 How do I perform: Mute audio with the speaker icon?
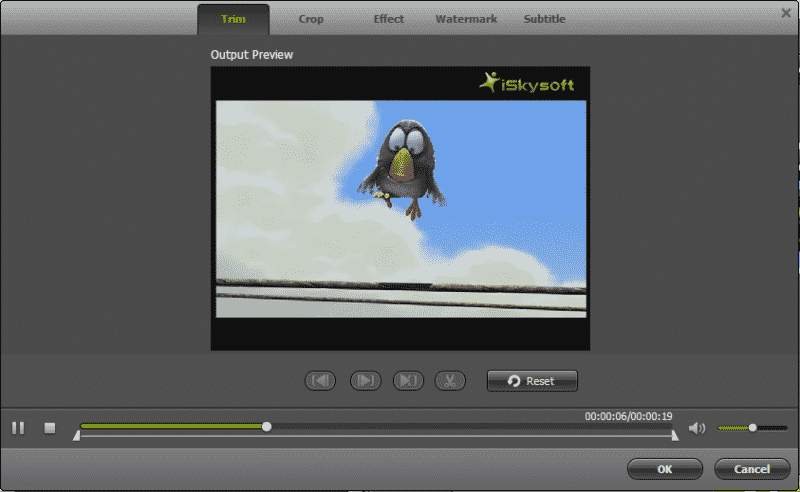[x=697, y=428]
